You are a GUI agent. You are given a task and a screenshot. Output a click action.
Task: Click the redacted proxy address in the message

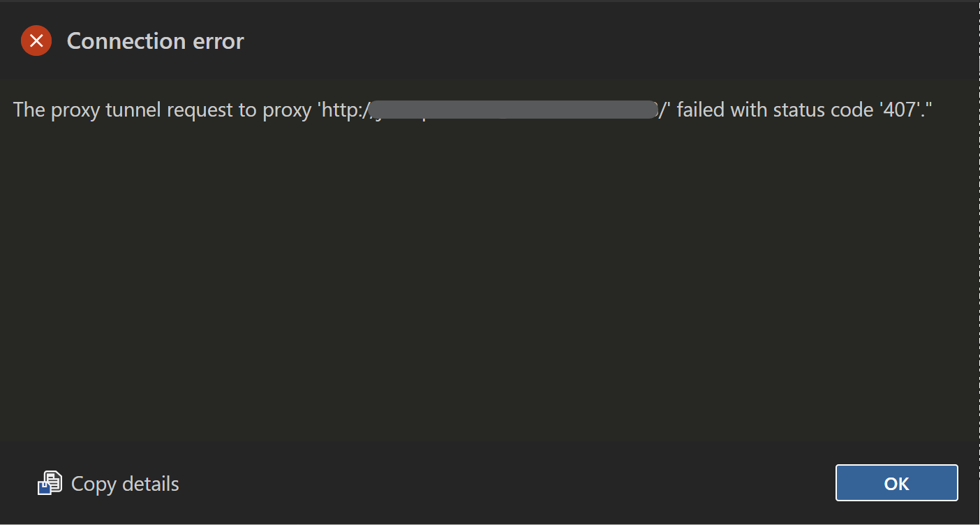point(513,110)
